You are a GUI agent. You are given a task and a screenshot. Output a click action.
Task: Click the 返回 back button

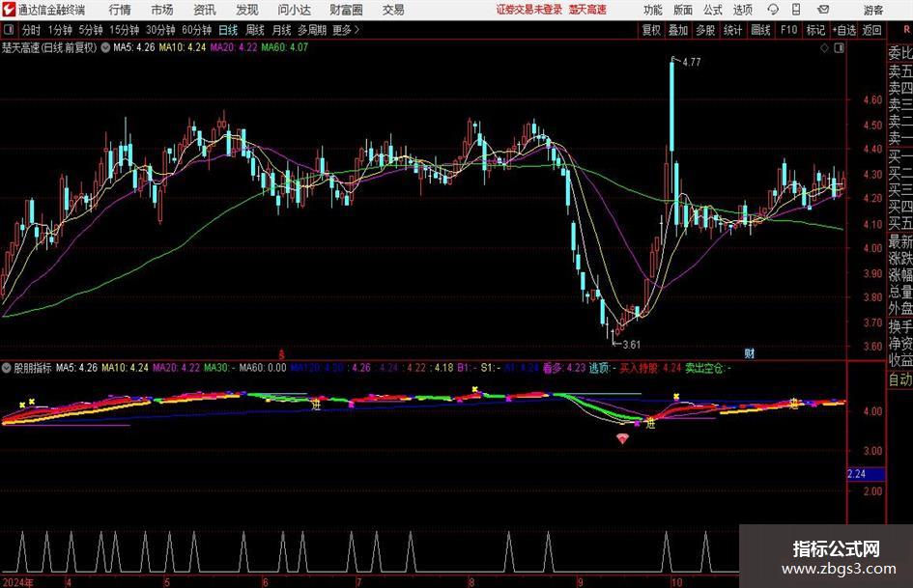pyautogui.click(x=871, y=30)
